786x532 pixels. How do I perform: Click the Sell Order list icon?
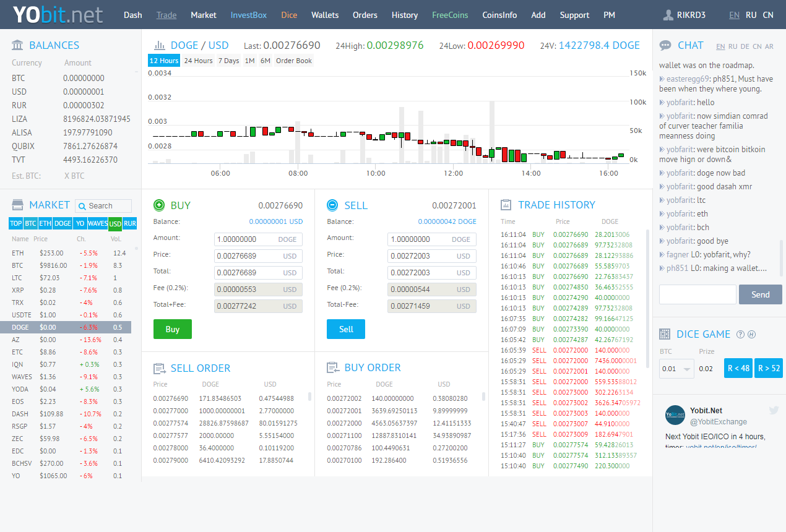159,368
